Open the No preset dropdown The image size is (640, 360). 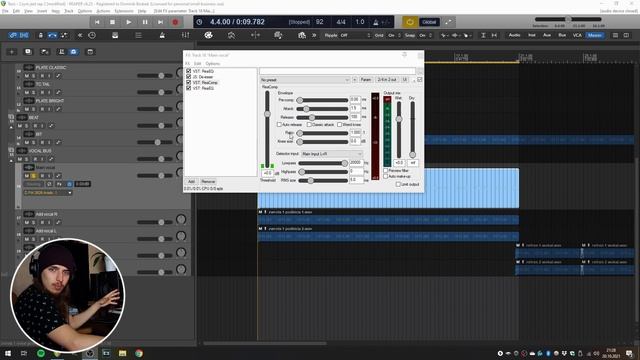(304, 80)
